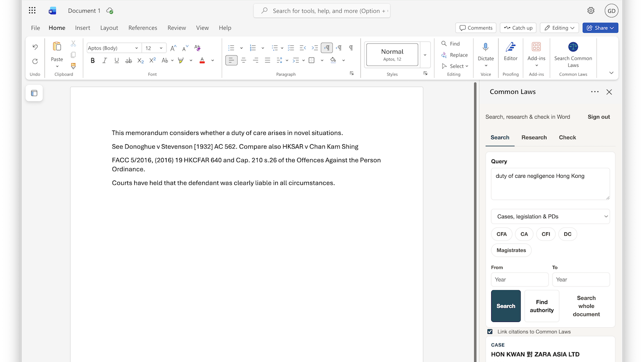Viewport: 644px width, 362px height.
Task: Open the font size dropdown
Action: pyautogui.click(x=161, y=48)
